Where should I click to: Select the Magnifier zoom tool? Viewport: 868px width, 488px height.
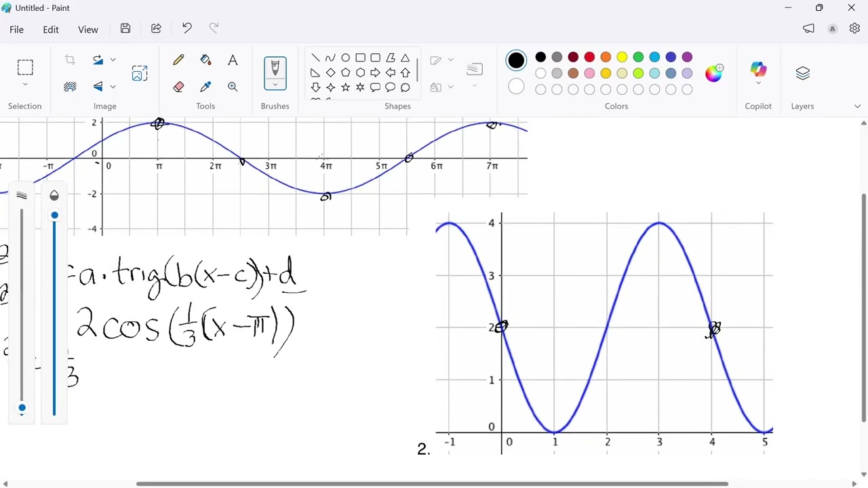pyautogui.click(x=233, y=87)
